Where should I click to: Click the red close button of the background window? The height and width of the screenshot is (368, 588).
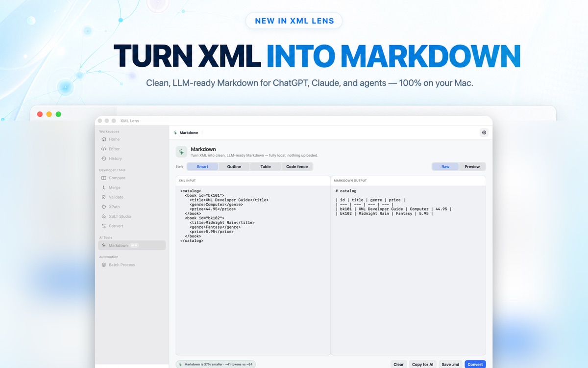[x=40, y=114]
